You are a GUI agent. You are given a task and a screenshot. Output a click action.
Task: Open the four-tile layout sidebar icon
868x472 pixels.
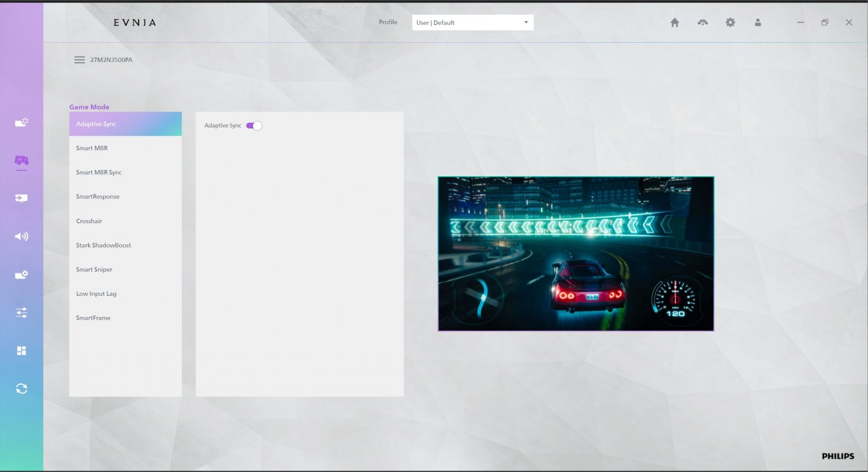tap(22, 351)
